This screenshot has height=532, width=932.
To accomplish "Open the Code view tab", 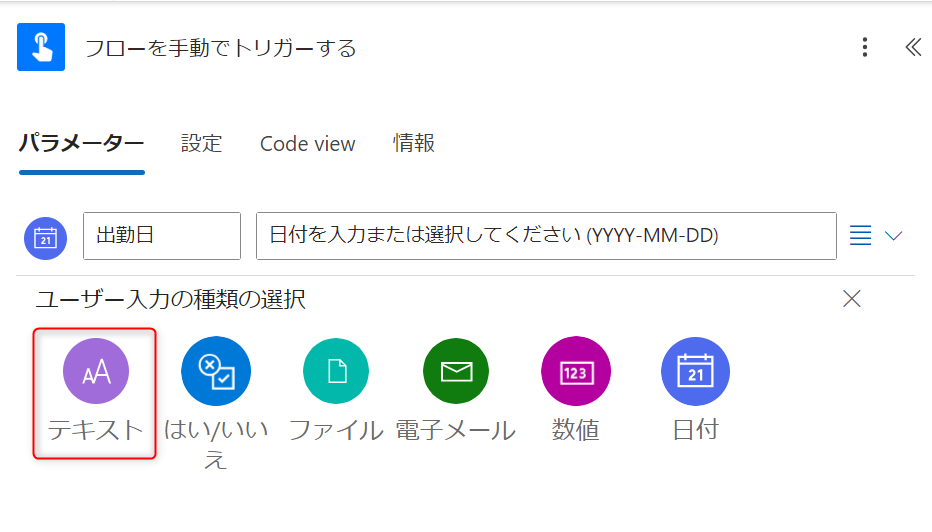I will (307, 143).
